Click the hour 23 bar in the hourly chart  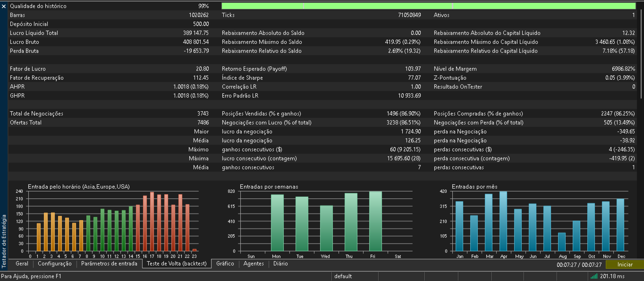tap(195, 250)
